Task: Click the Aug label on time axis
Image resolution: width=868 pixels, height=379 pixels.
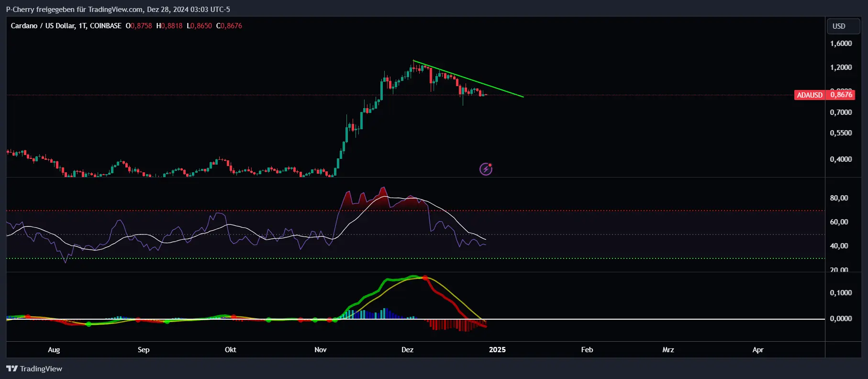Action: click(54, 350)
